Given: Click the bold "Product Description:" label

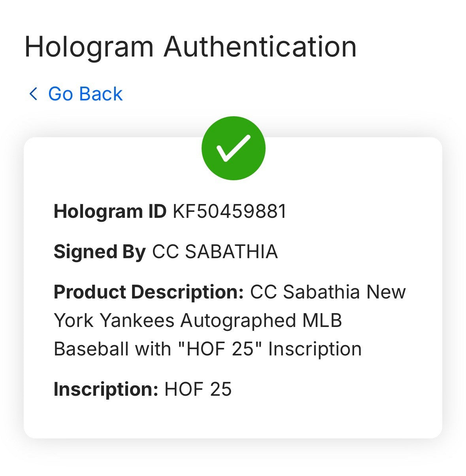Looking at the screenshot, I should tap(149, 292).
